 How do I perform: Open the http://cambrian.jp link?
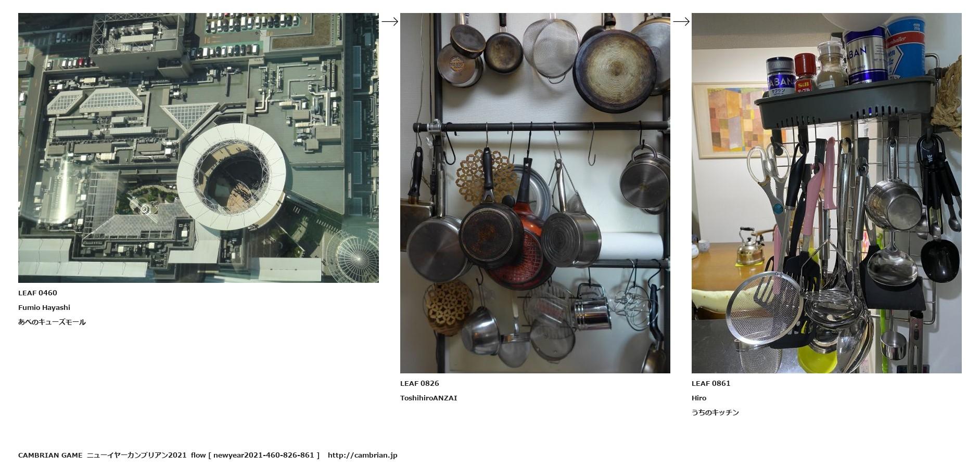(x=362, y=455)
